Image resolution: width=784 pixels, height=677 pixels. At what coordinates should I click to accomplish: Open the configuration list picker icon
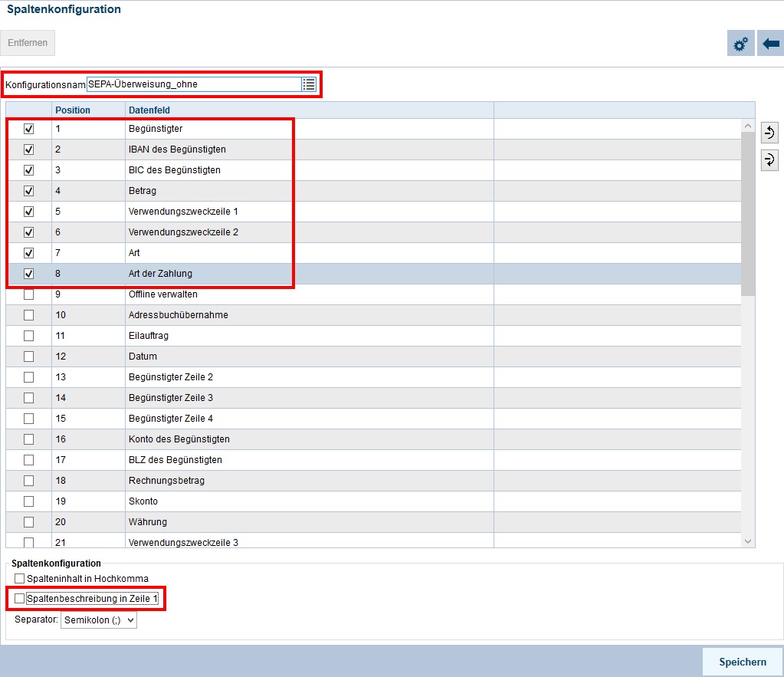[x=309, y=84]
